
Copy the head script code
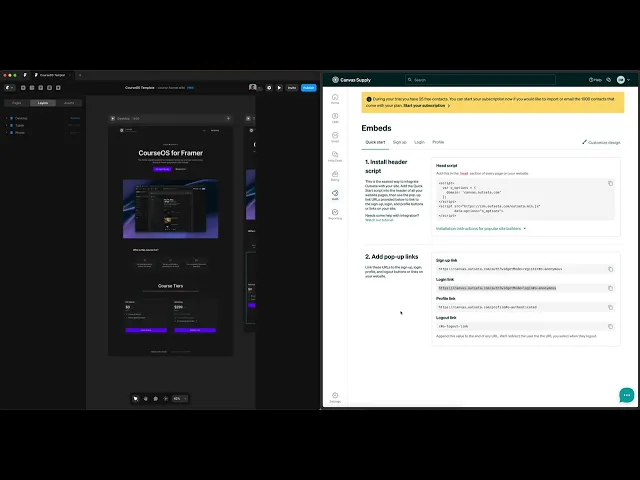610,184
